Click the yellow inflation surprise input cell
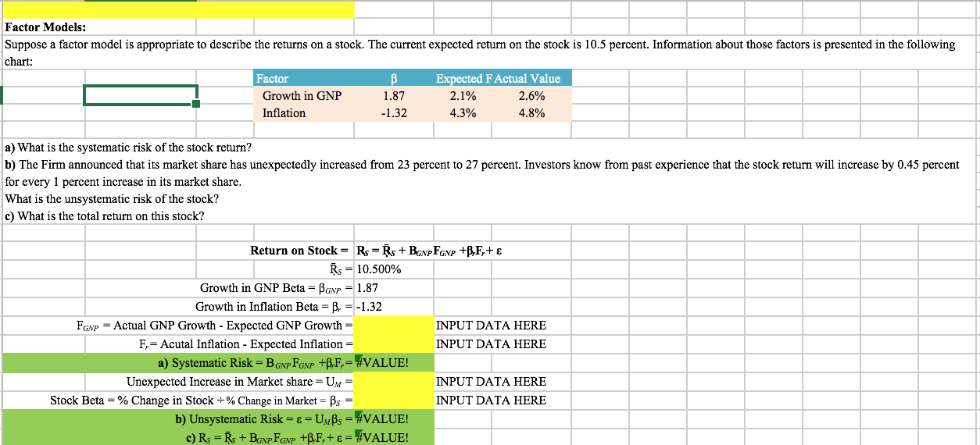980x445 pixels. click(x=395, y=344)
